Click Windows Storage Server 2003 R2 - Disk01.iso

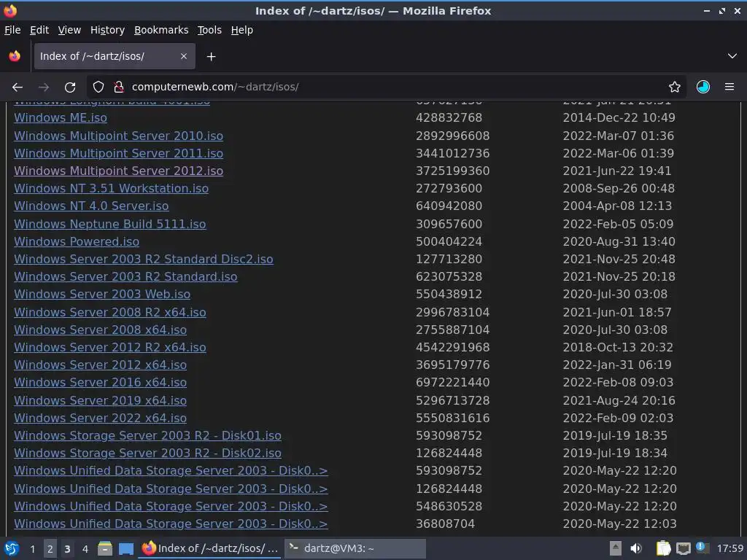point(147,436)
